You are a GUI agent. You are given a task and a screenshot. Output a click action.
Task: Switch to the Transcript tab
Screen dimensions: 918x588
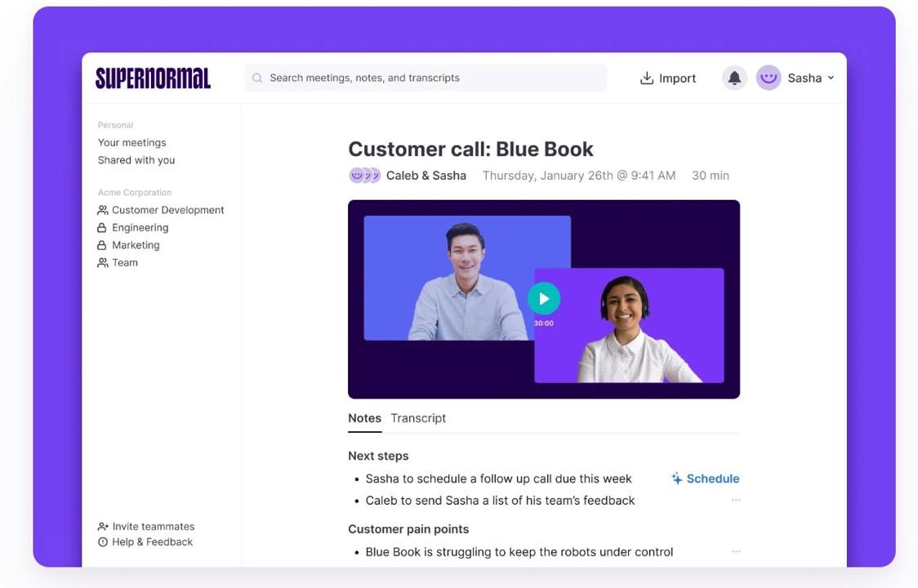pos(419,418)
